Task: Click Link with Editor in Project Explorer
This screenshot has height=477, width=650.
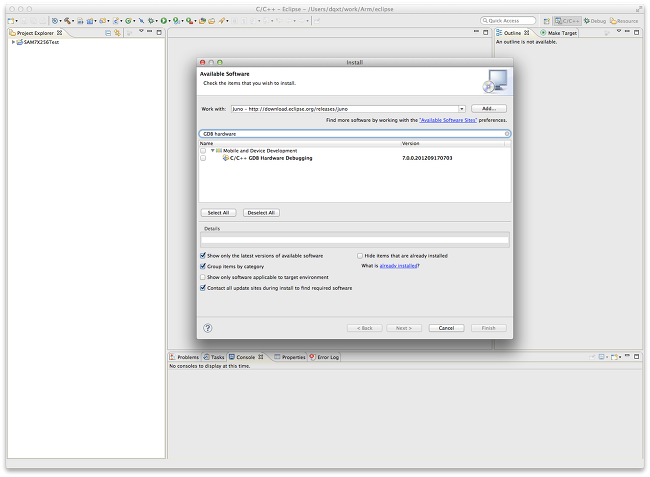Action: [x=118, y=33]
